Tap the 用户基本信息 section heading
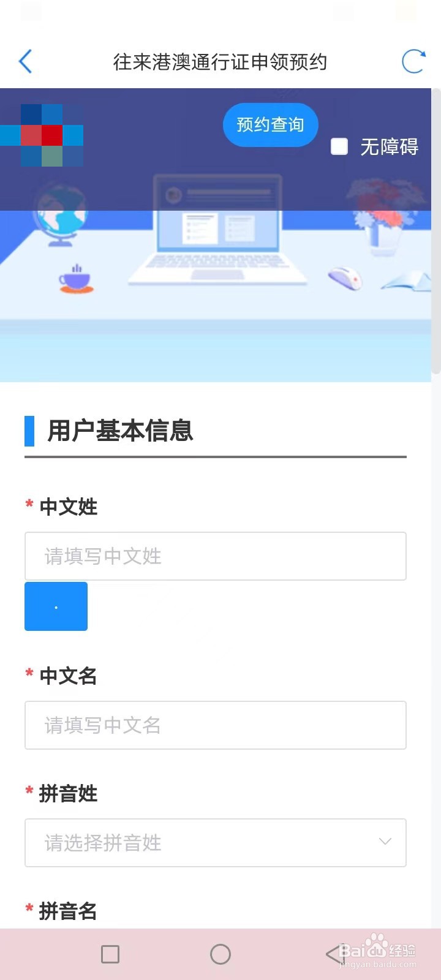This screenshot has height=980, width=441. (120, 431)
